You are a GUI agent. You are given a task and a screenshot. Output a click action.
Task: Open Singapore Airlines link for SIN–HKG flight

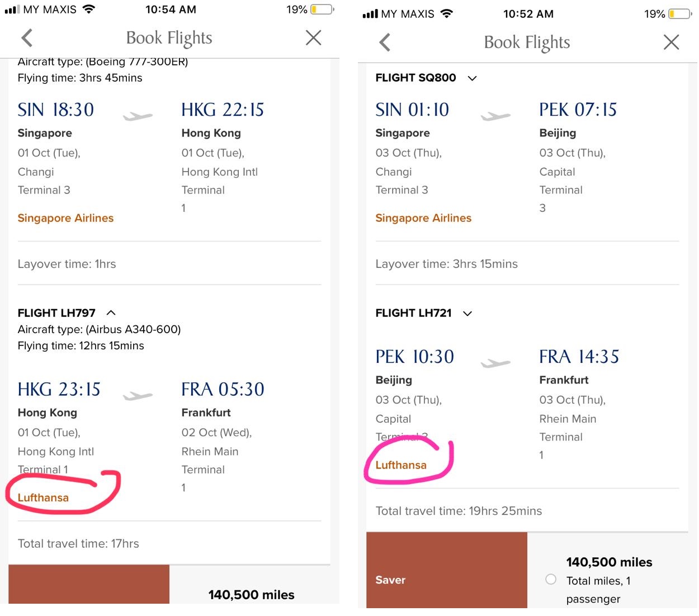65,218
